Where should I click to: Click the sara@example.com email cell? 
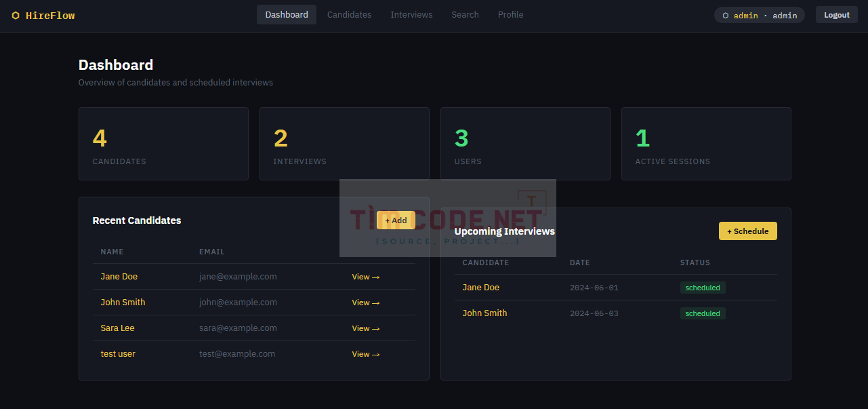pos(238,328)
